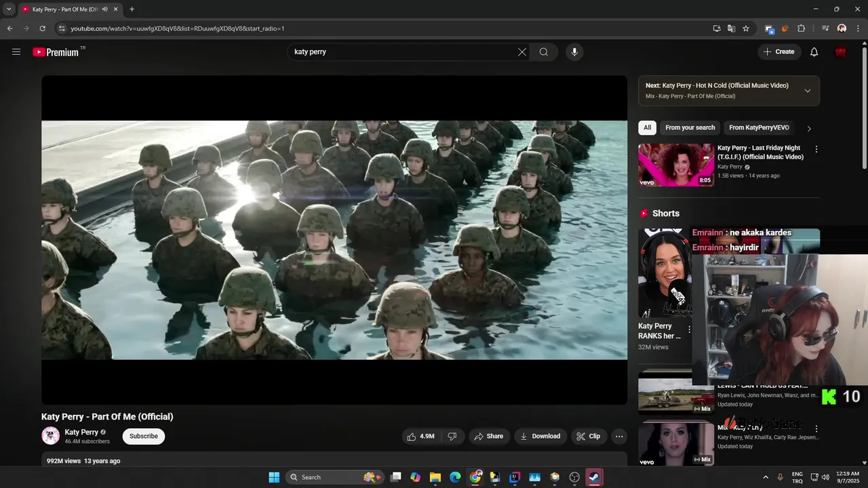Dislike the video

pyautogui.click(x=452, y=436)
